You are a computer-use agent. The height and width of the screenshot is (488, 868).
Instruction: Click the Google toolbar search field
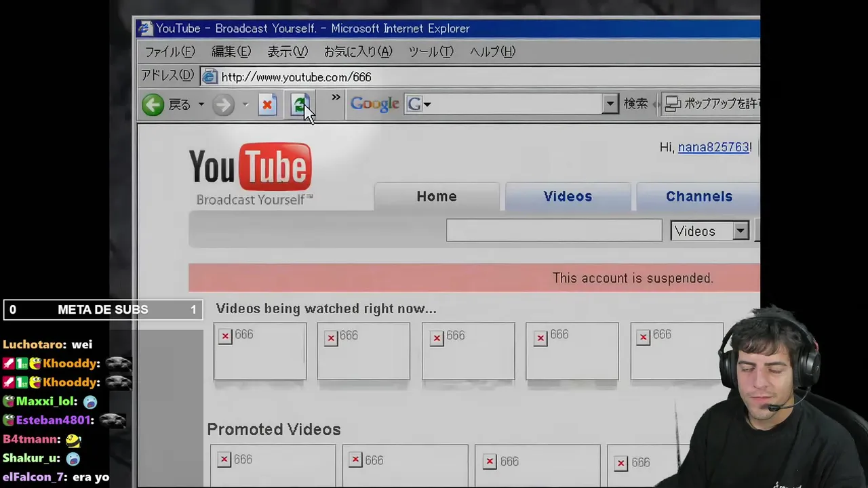click(x=512, y=104)
